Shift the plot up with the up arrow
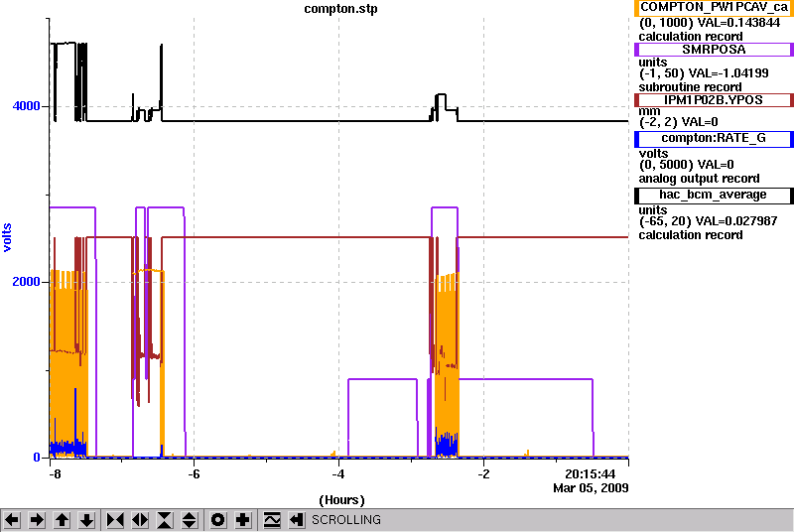The width and height of the screenshot is (794, 532). [62, 520]
